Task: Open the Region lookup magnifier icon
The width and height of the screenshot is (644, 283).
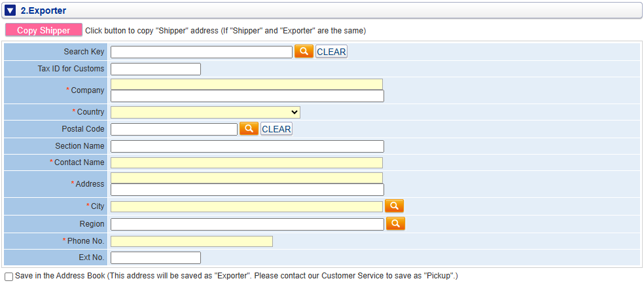Action: (x=395, y=223)
